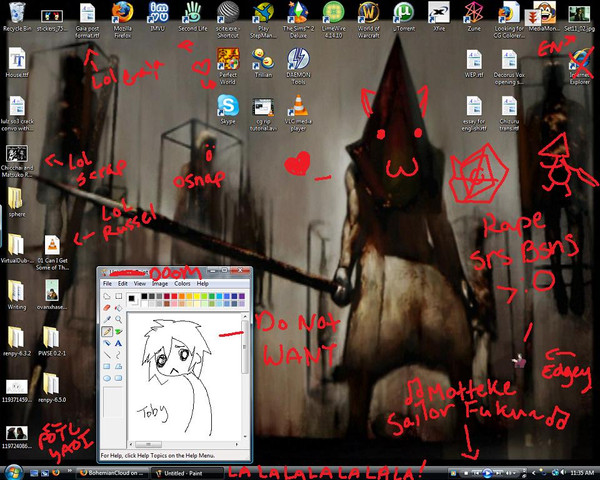
Task: Open the PWSE 0.2-1 folder
Action: pyautogui.click(x=52, y=341)
